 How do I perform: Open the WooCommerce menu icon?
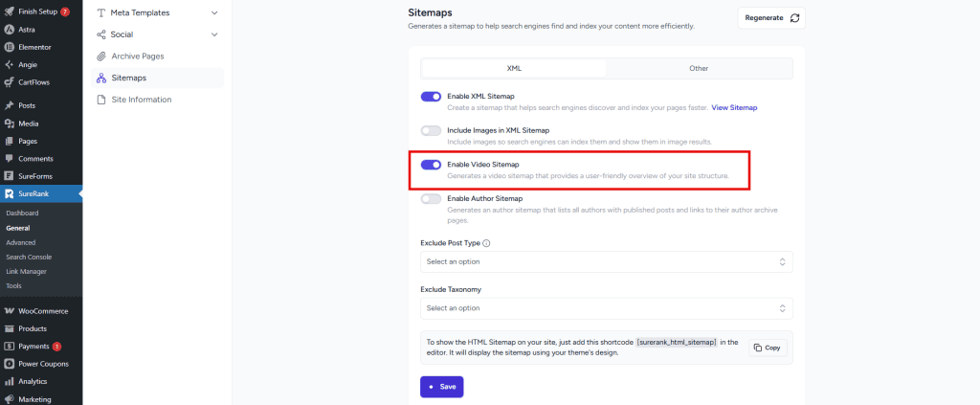click(9, 311)
